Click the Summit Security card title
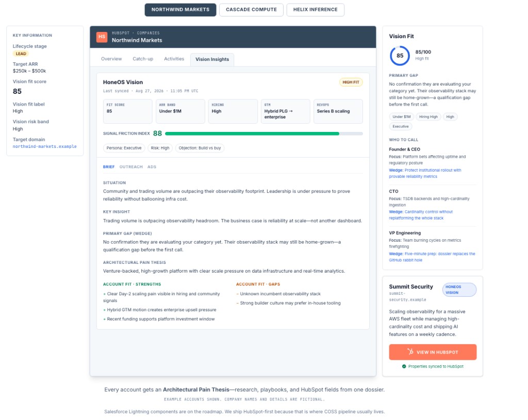 pyautogui.click(x=411, y=287)
